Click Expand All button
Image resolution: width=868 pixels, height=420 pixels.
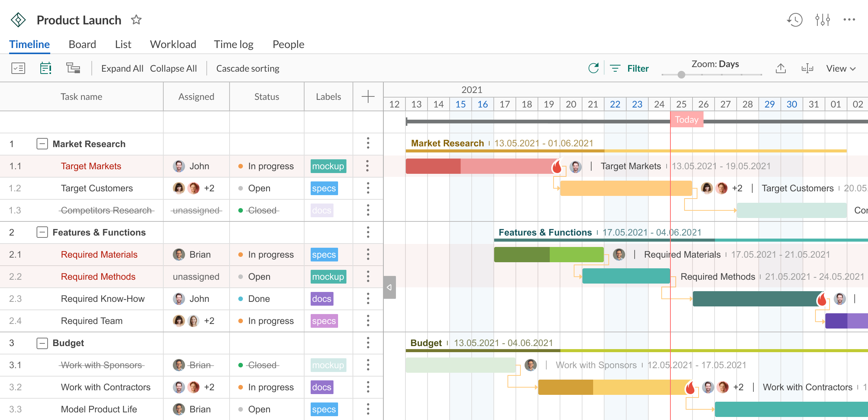[x=122, y=69]
